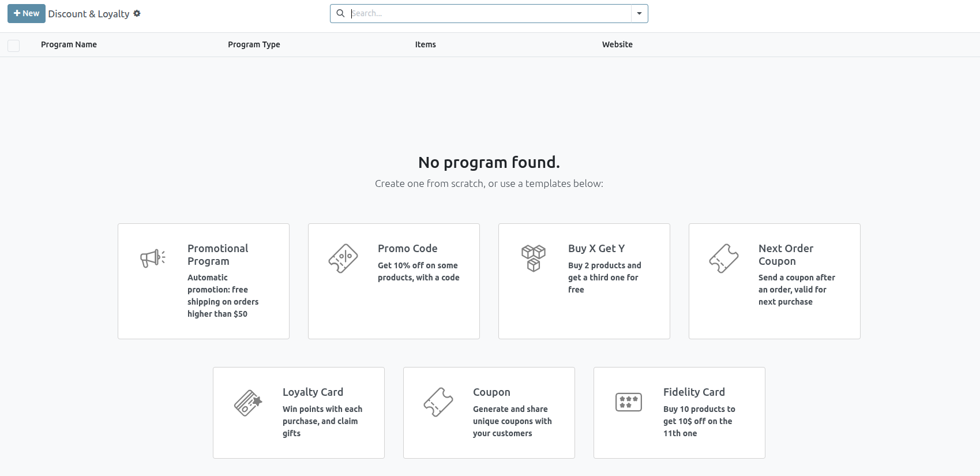Sort by Program Type column header
Viewport: 980px width, 476px height.
[254, 44]
